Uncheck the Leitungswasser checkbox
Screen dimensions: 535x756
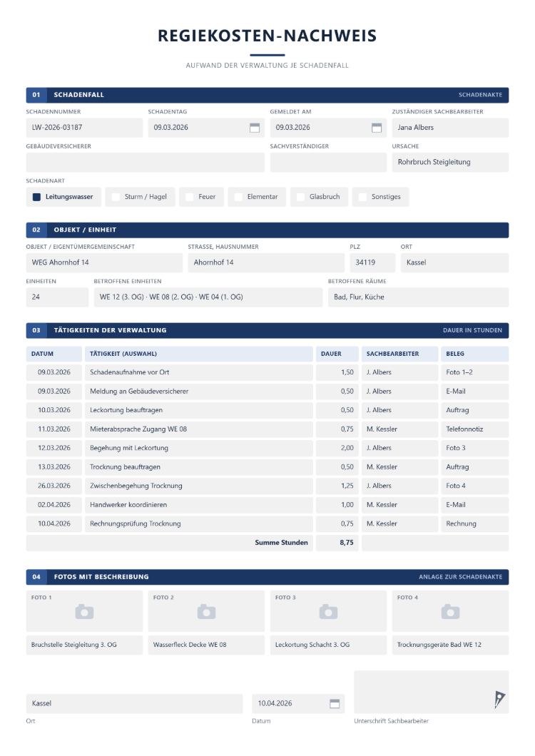click(36, 197)
